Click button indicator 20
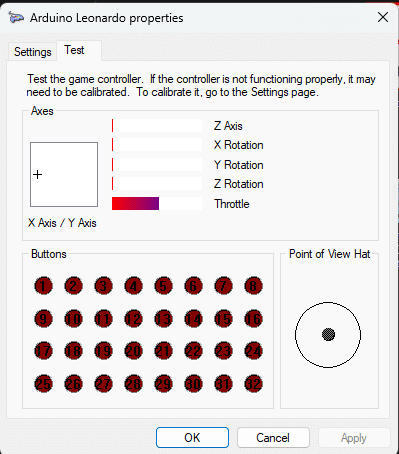This screenshot has height=454, width=399. (x=133, y=351)
